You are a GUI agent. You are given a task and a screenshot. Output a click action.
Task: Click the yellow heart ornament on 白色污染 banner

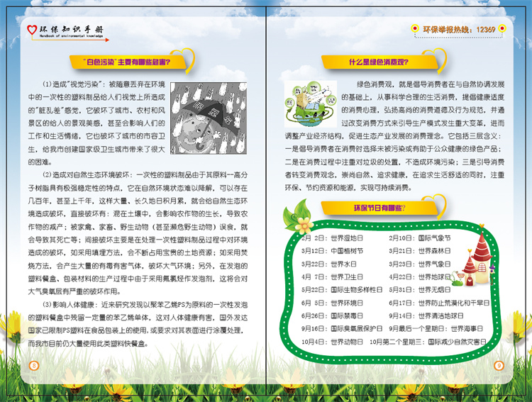point(183,60)
